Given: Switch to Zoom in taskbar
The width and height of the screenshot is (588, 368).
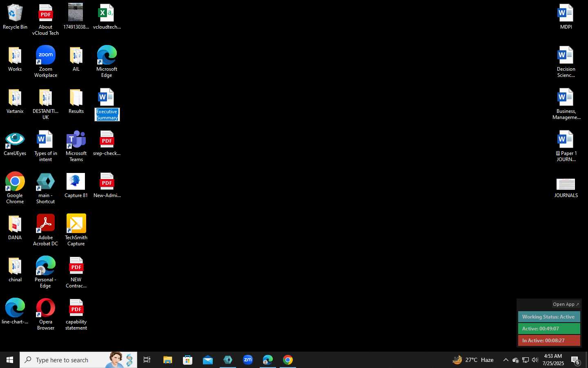Looking at the screenshot, I should coord(248,360).
